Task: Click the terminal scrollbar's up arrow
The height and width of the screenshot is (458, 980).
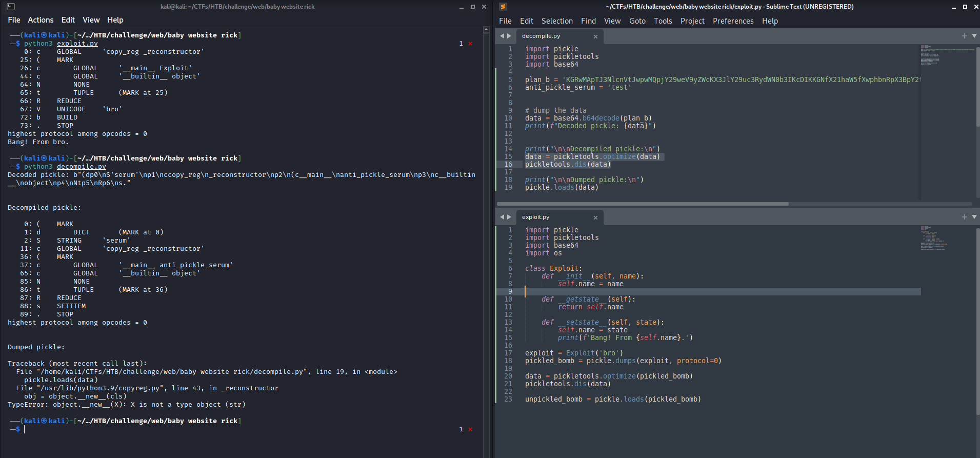Action: pos(486,30)
